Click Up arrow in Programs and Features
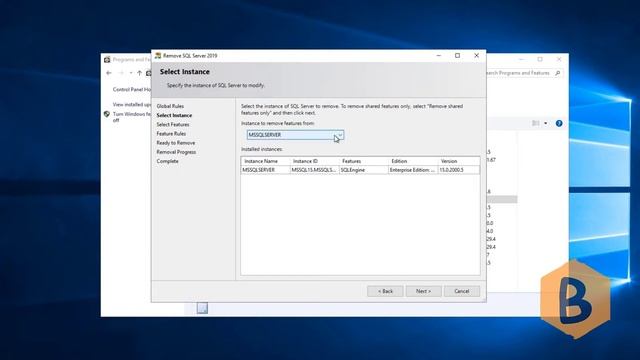640x360 pixels. point(140,73)
